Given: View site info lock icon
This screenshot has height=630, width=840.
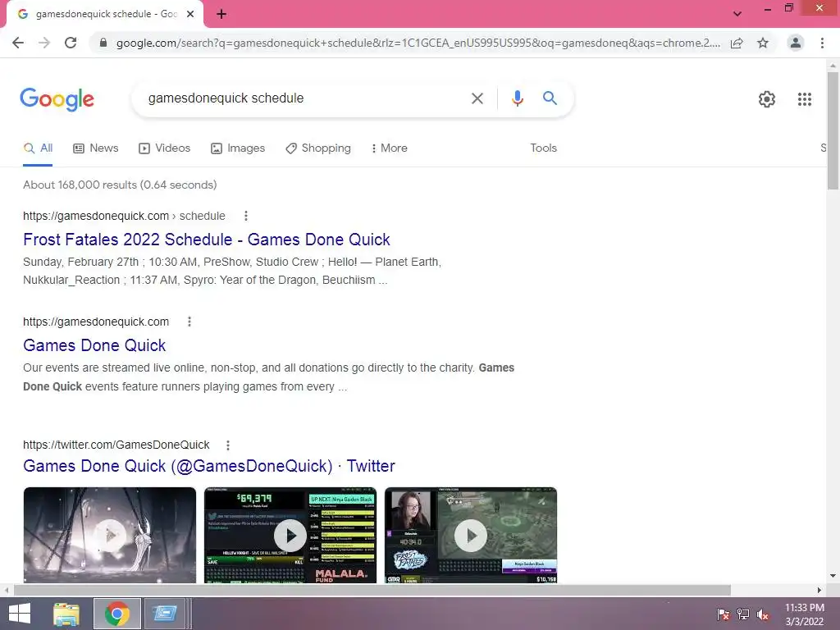Looking at the screenshot, I should point(103,43).
